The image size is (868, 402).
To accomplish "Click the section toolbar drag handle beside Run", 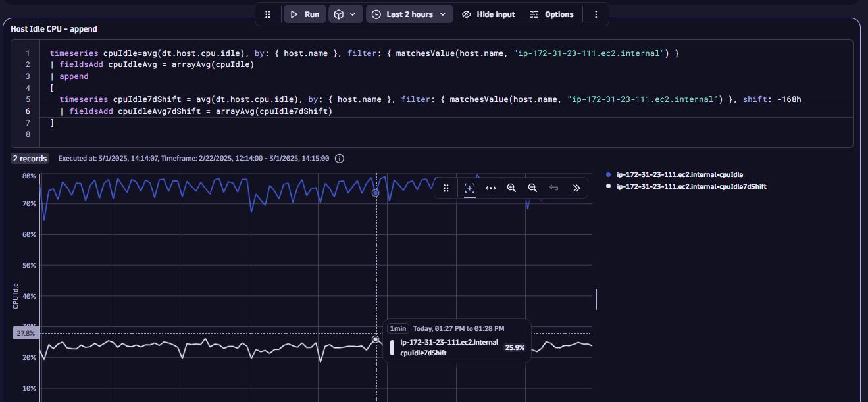I will pyautogui.click(x=267, y=14).
